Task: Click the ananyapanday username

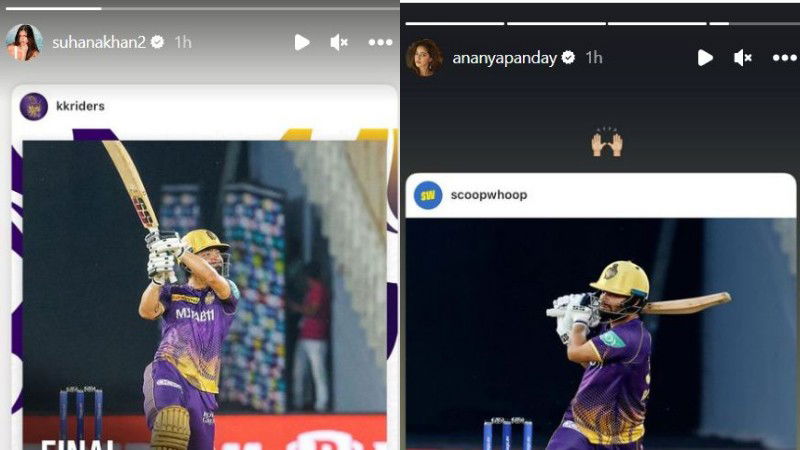Action: click(x=504, y=58)
